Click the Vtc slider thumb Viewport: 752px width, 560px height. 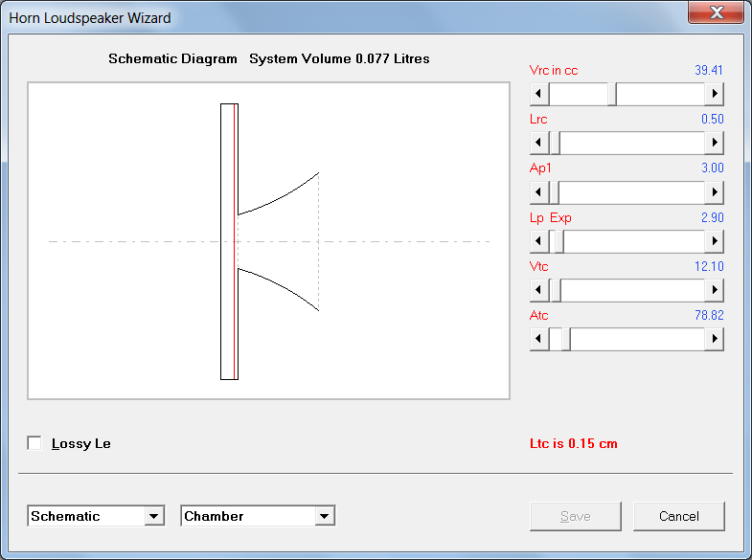557,290
